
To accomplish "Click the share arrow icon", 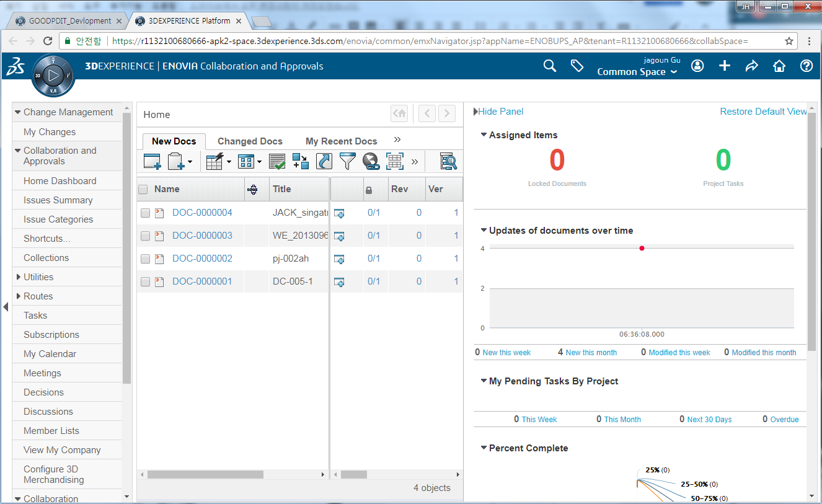I will (x=752, y=66).
